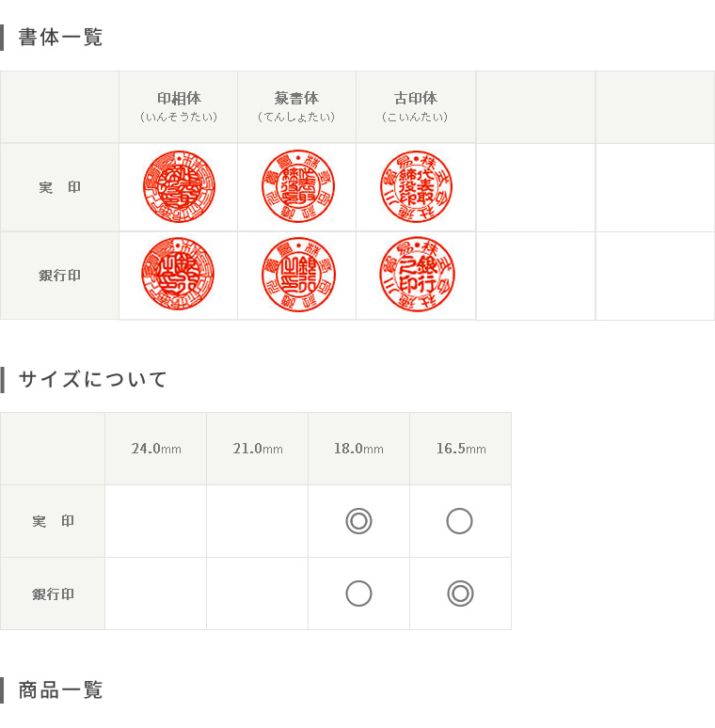This screenshot has height=728, width=715.
Task: Click the 書体一覧 section heading
Action: pos(60,37)
